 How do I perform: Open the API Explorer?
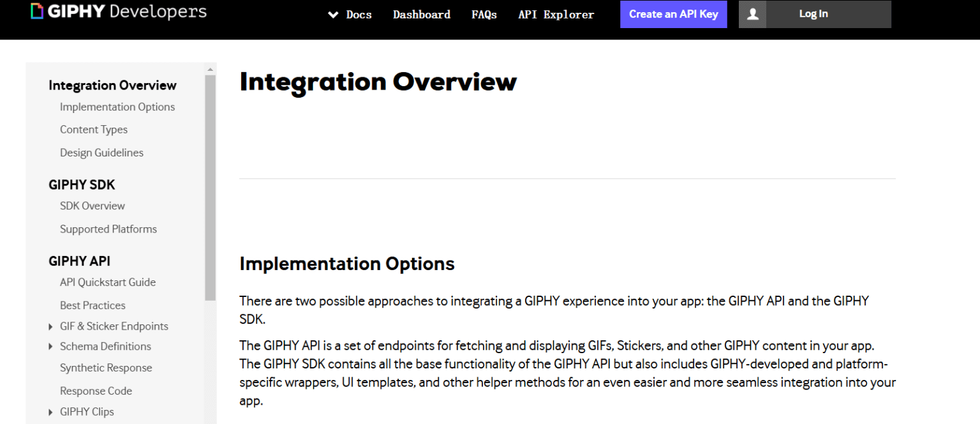click(x=556, y=15)
